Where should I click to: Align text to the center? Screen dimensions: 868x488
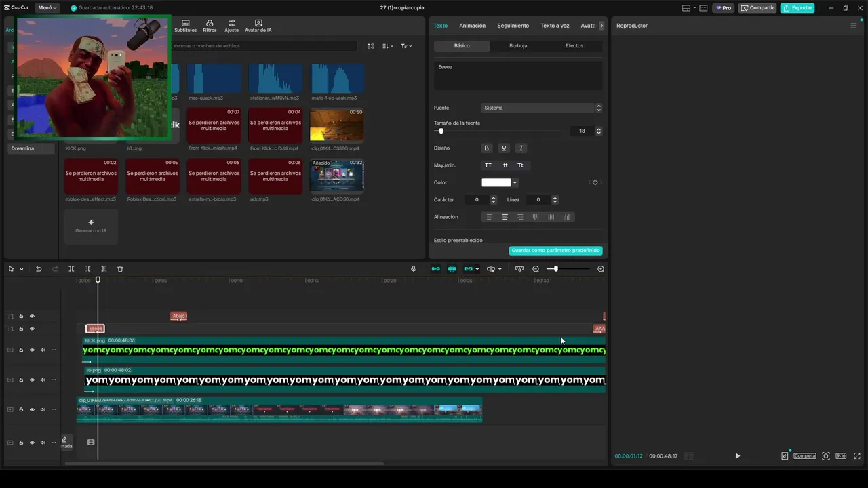pos(505,217)
